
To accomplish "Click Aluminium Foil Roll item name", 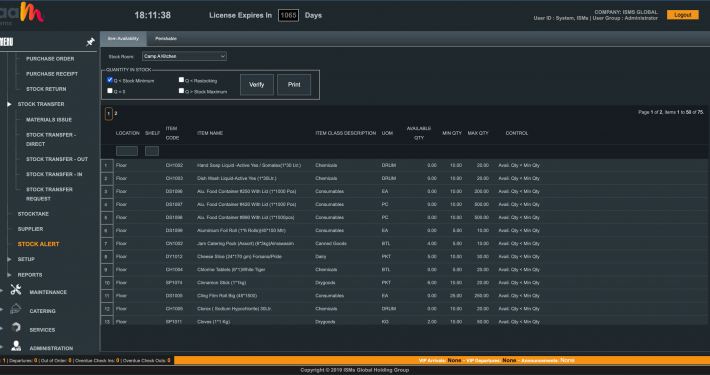I will [x=241, y=231].
